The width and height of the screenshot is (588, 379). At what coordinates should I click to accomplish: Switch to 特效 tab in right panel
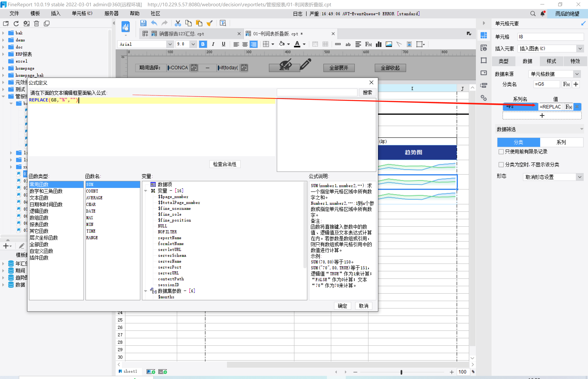point(575,61)
